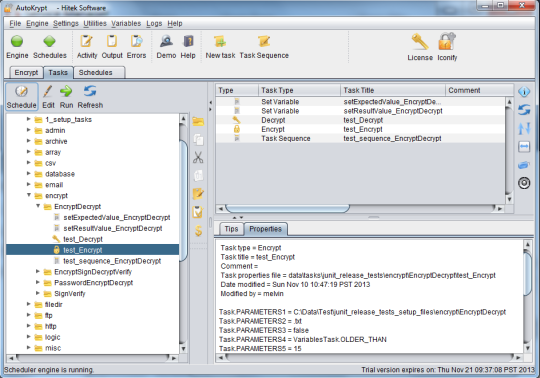
Task: Open the Schedules diamond icon
Action: [x=50, y=41]
